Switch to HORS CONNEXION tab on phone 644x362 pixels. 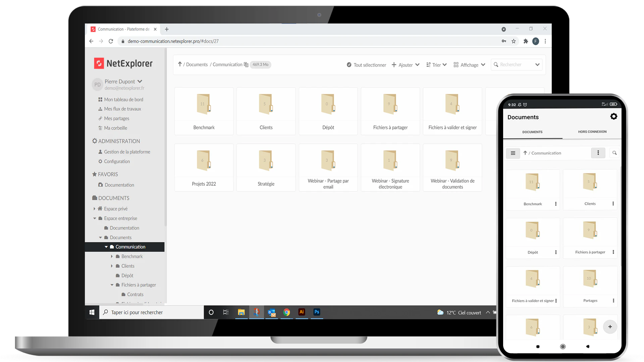[x=592, y=132]
